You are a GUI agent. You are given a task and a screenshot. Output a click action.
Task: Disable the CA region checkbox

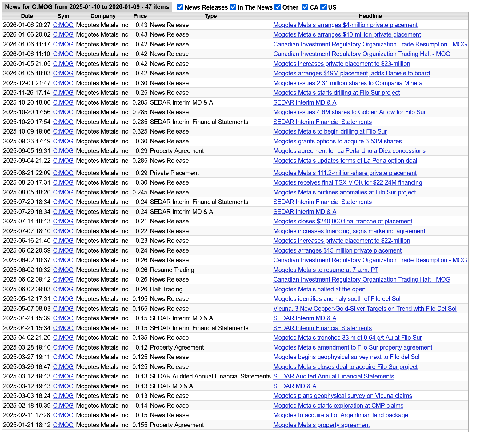click(x=305, y=7)
